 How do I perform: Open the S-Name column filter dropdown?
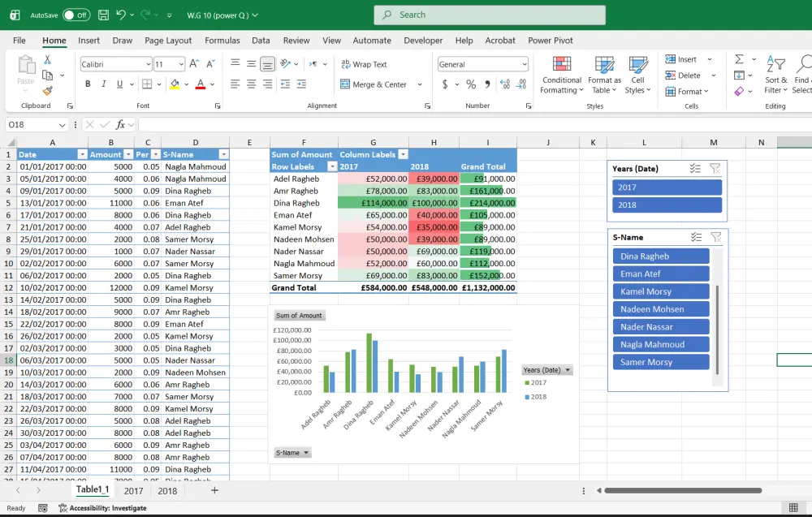click(223, 154)
